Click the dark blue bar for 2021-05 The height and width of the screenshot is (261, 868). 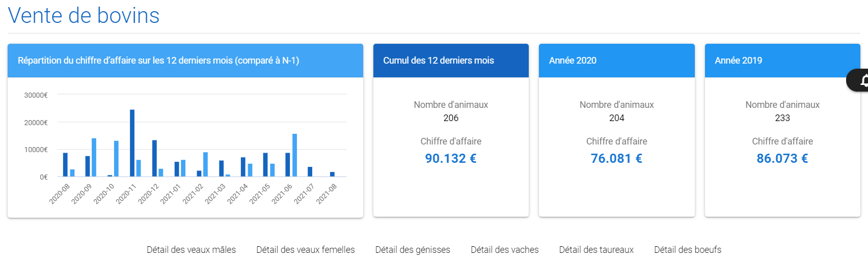(x=265, y=165)
